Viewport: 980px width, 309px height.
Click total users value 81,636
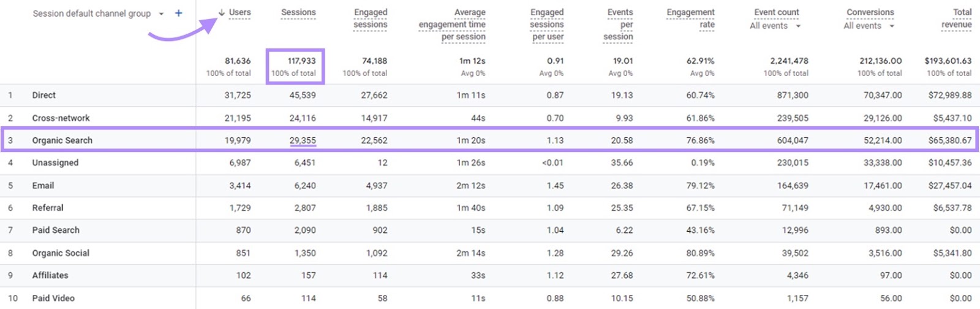pos(238,61)
